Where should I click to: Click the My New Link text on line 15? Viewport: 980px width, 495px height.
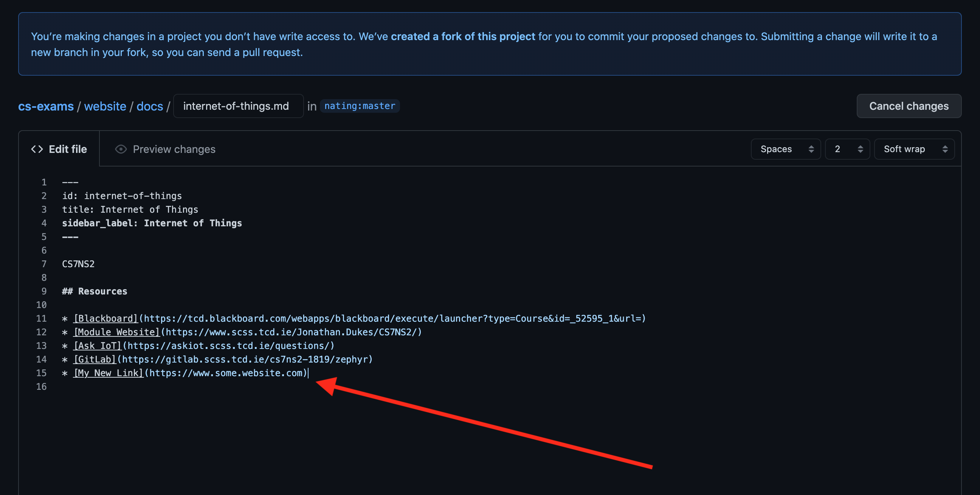pos(109,373)
